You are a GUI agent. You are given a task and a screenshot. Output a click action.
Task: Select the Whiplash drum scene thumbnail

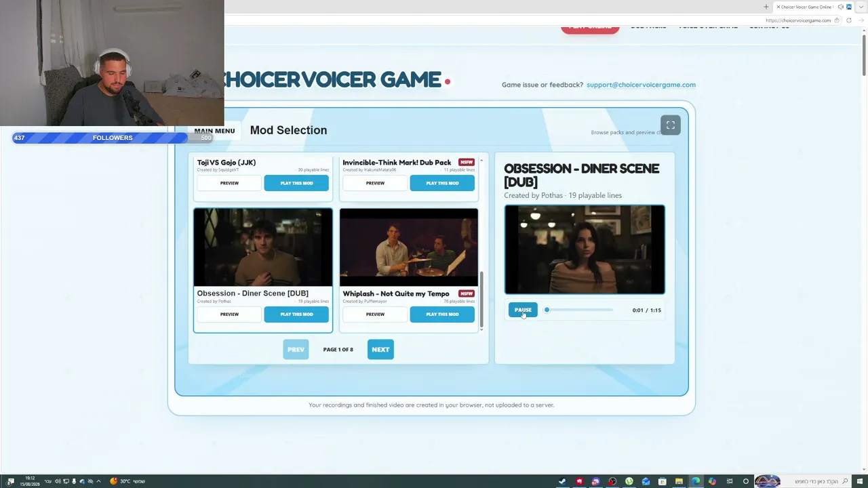coord(409,247)
